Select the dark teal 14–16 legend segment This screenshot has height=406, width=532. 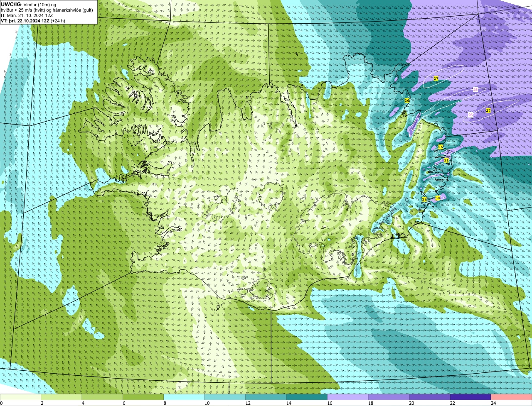(307, 397)
